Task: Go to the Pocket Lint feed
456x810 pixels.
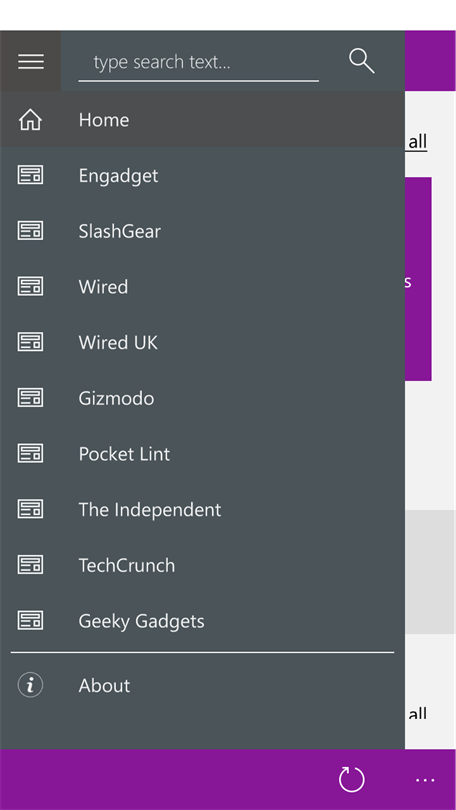Action: point(202,454)
